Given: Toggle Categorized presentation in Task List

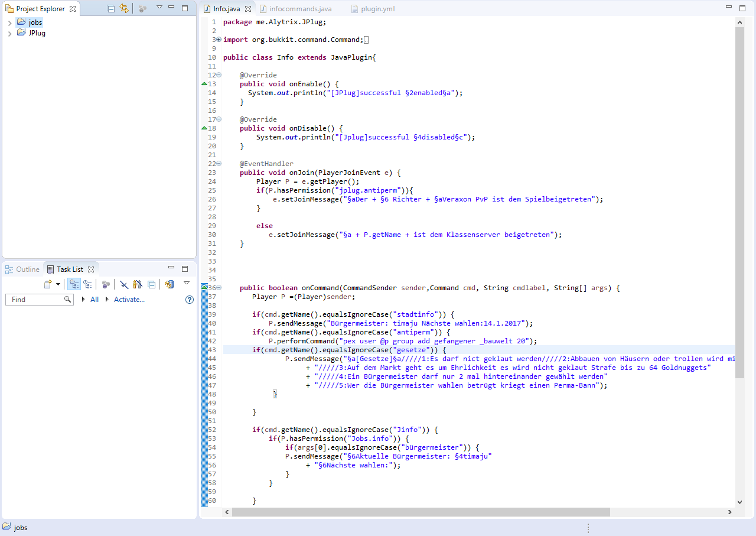Looking at the screenshot, I should tap(74, 284).
